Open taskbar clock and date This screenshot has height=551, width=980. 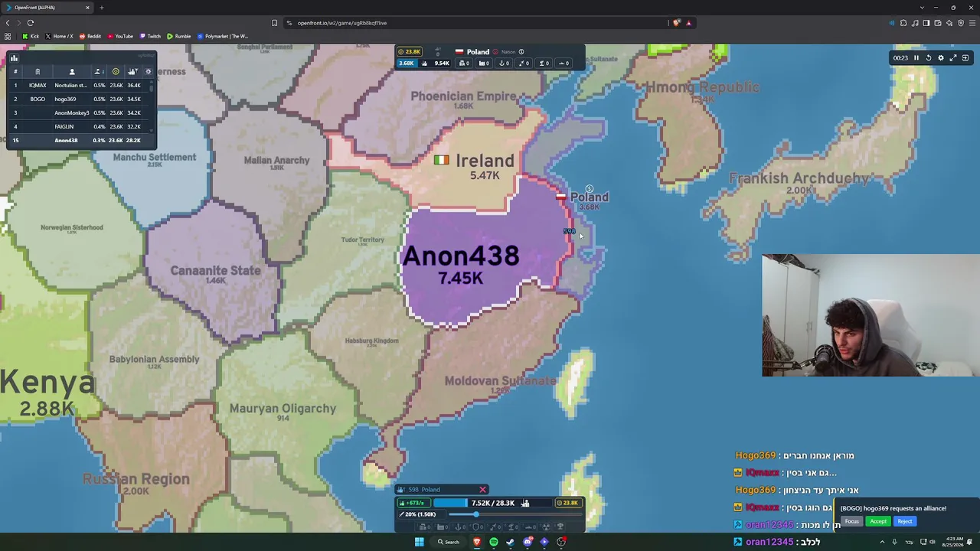click(x=954, y=542)
